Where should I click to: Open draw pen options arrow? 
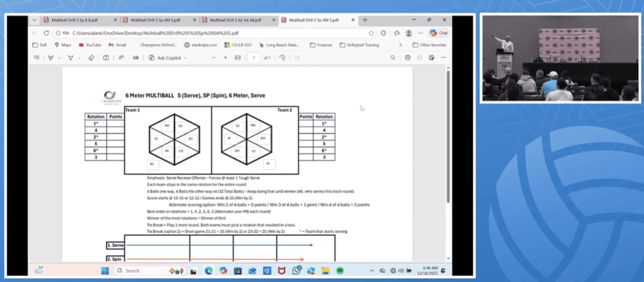(x=59, y=58)
